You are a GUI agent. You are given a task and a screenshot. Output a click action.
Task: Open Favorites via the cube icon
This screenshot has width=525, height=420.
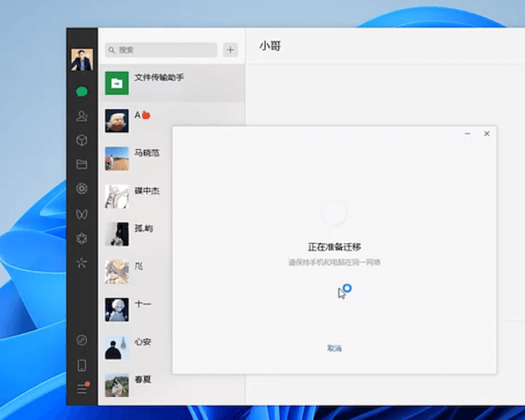coord(81,140)
